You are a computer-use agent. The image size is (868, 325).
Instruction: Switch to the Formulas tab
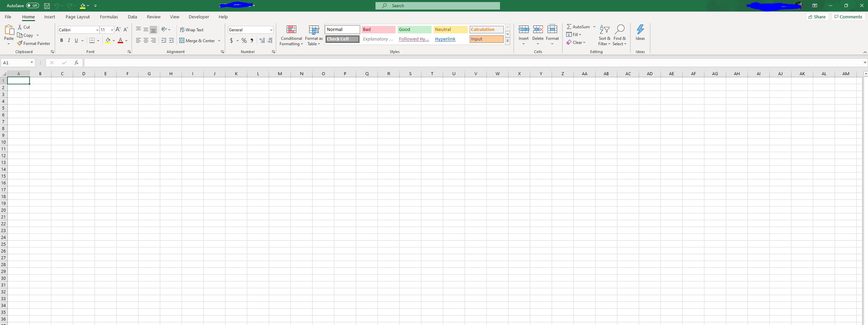pyautogui.click(x=109, y=17)
